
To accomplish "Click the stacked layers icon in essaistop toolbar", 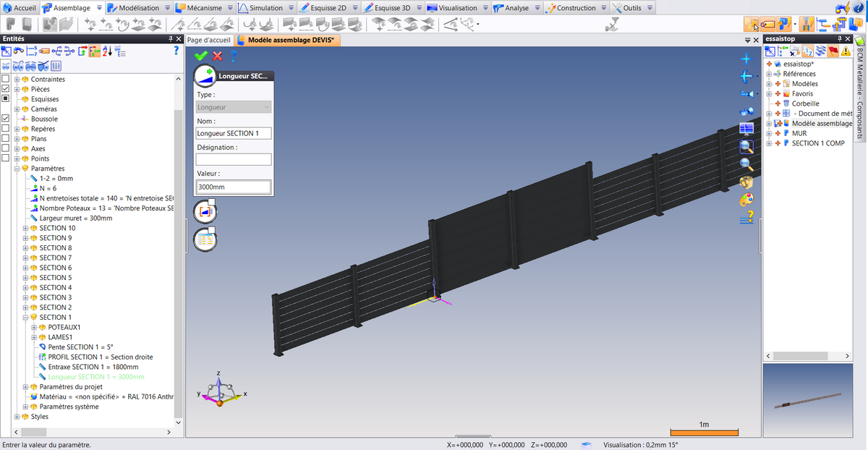I will (821, 51).
